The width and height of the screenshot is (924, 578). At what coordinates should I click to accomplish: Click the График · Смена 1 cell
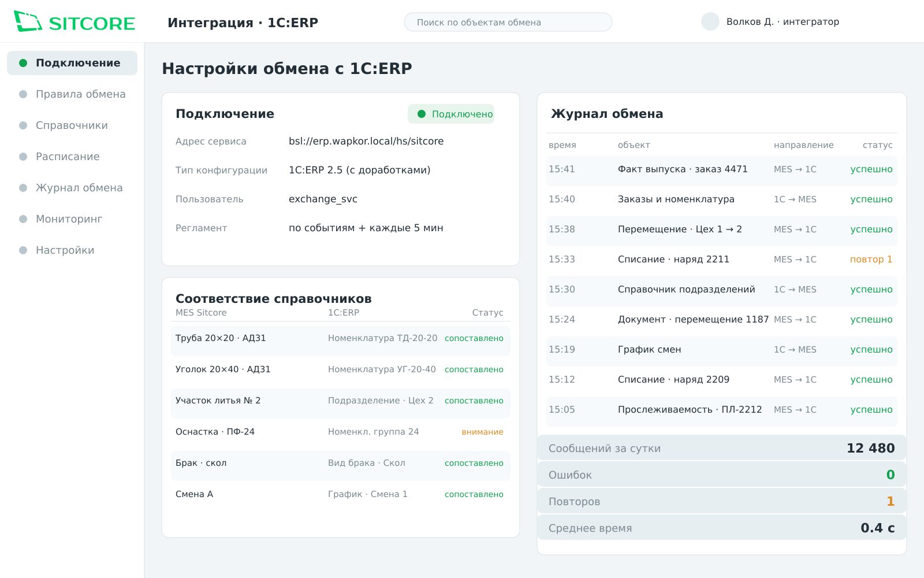tap(368, 494)
